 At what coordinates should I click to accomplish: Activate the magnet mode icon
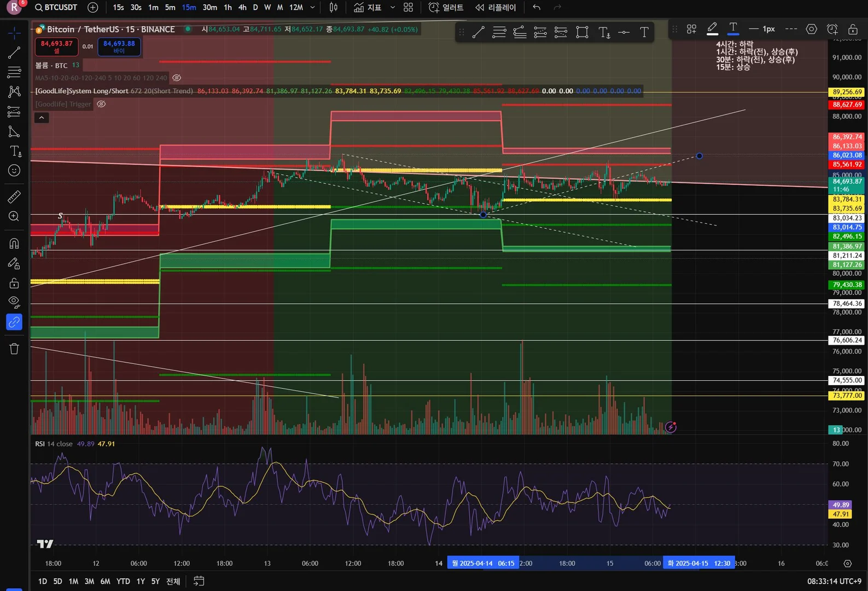click(x=14, y=244)
